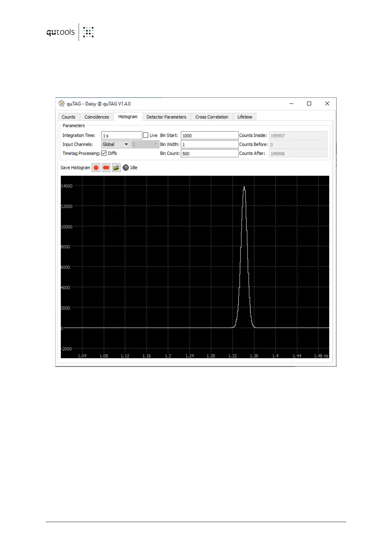
Task: Click the double red dot continuous record button
Action: point(106,168)
